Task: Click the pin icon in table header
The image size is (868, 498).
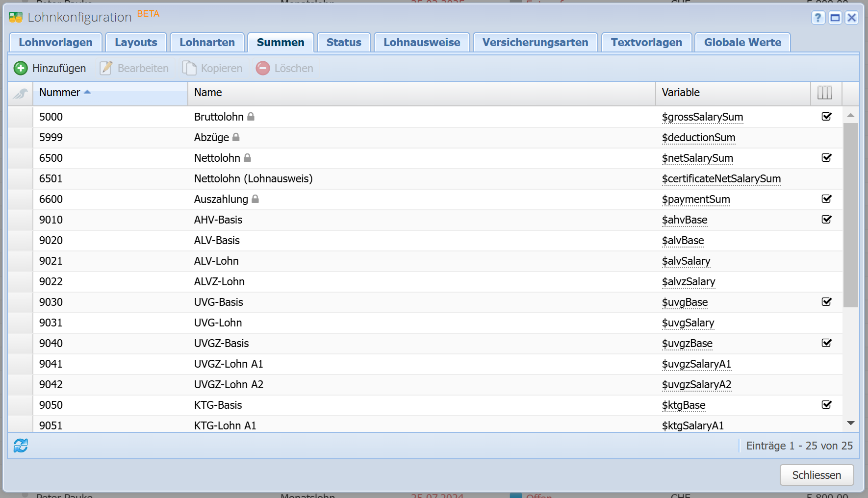Action: [x=21, y=93]
